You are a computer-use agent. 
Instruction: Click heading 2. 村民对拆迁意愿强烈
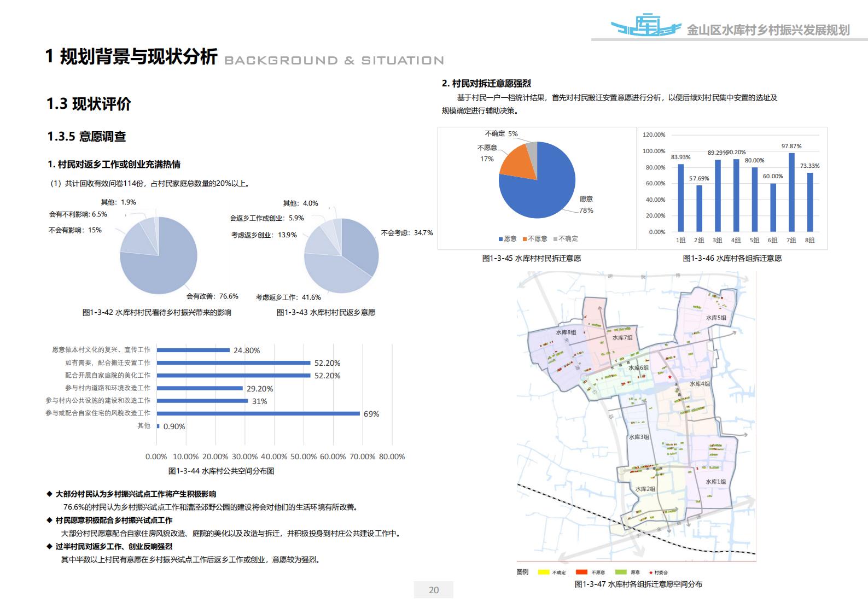[x=486, y=84]
